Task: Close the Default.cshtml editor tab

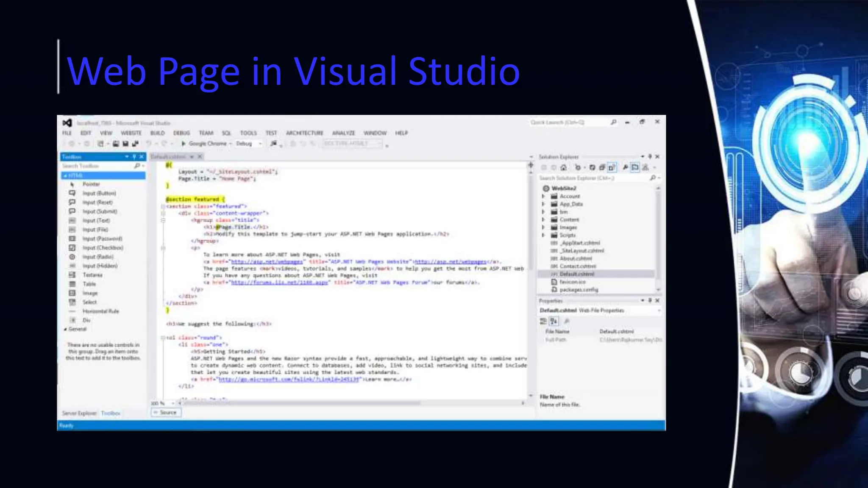Action: [x=200, y=157]
